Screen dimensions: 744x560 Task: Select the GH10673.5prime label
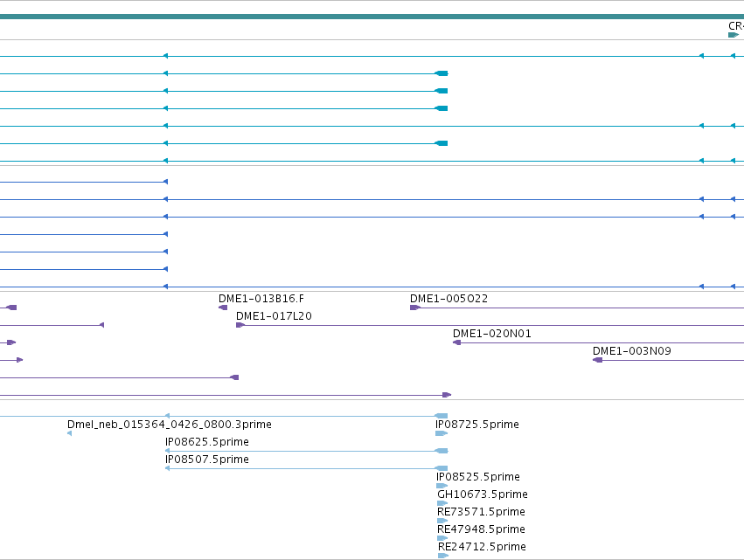483,494
